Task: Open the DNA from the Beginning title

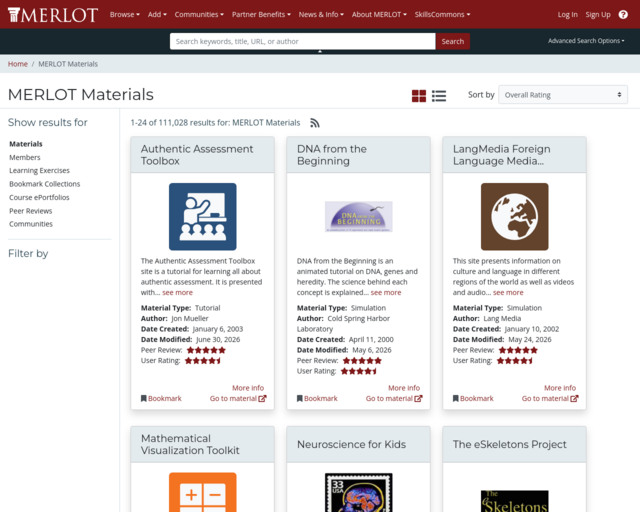Action: 332,155
